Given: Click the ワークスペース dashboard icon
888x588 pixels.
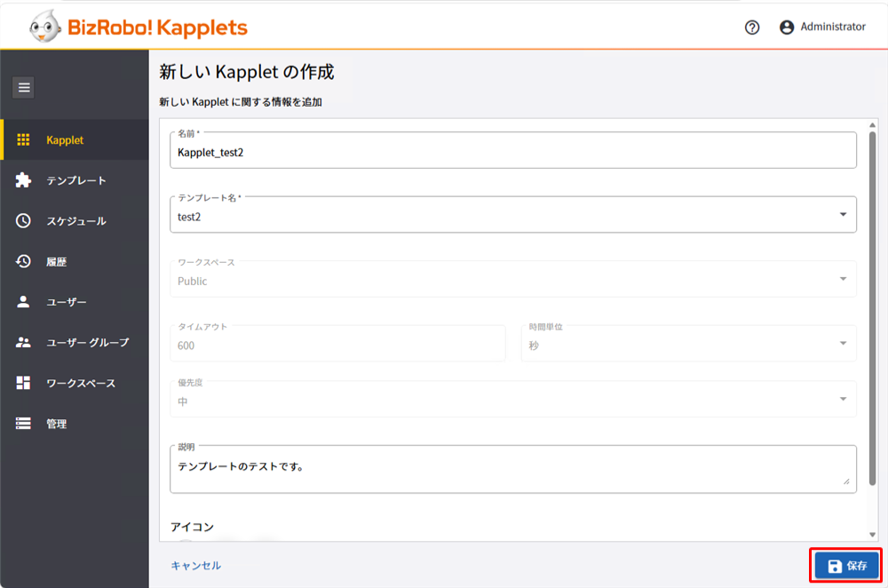Looking at the screenshot, I should (23, 383).
